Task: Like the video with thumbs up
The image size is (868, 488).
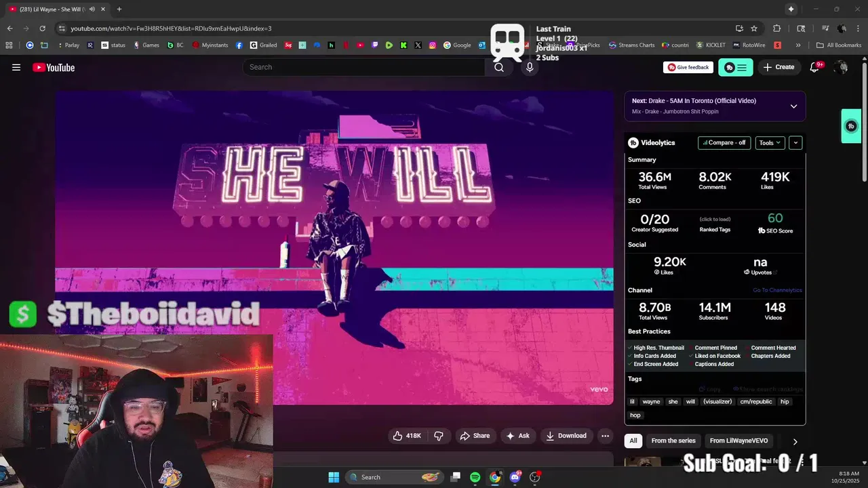Action: click(x=407, y=436)
